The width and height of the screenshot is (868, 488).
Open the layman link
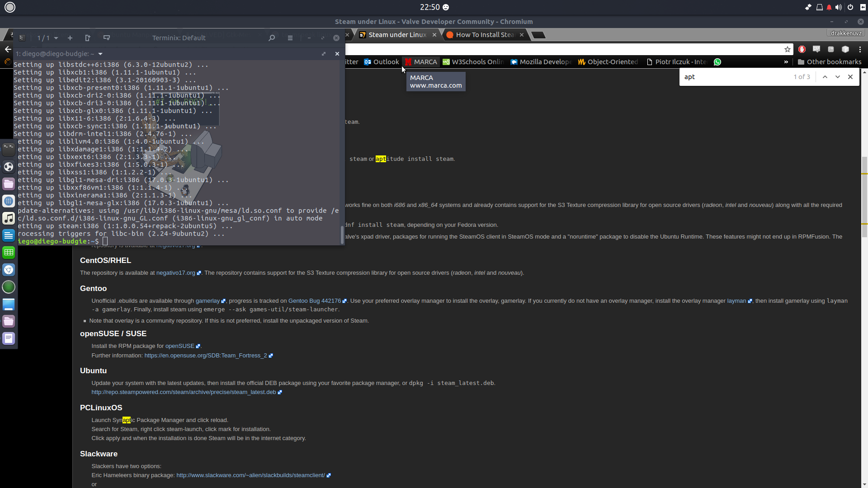point(736,301)
